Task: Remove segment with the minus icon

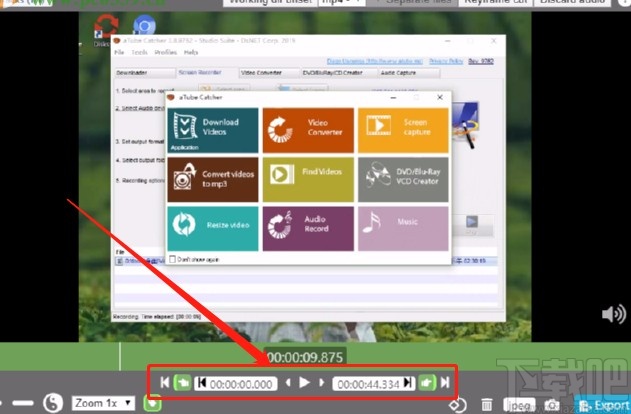Action: pos(23,403)
